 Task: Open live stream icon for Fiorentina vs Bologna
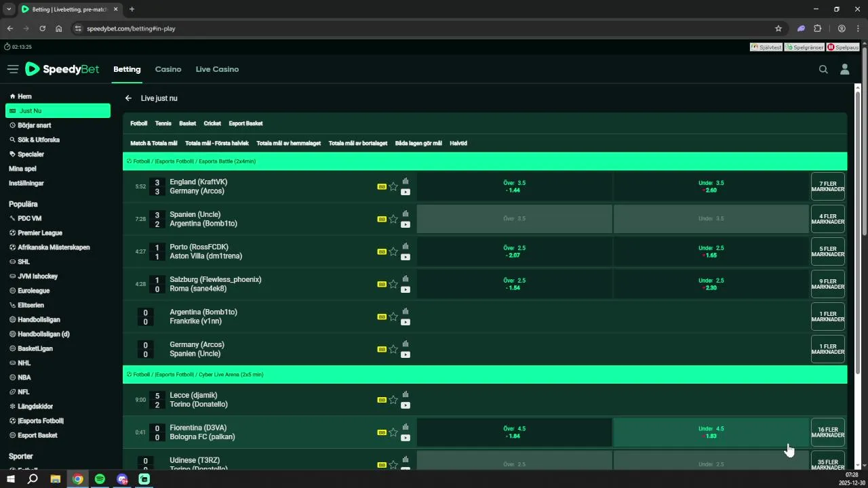(406, 438)
